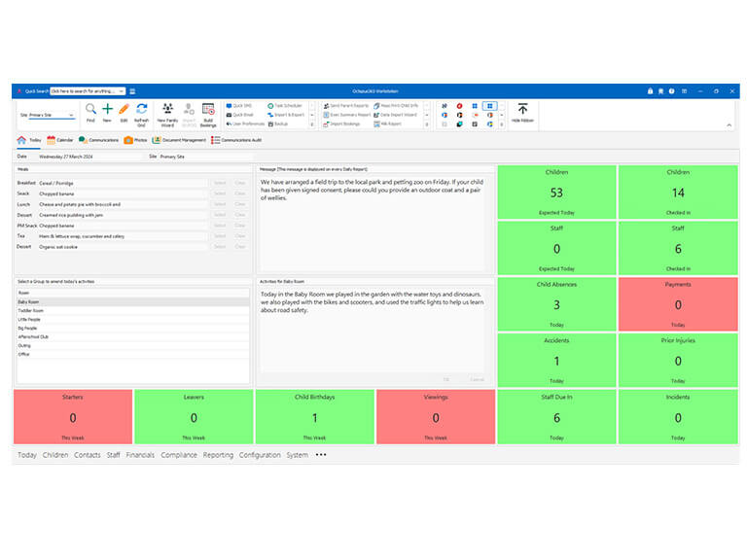Switch to the Calendar tab
The image size is (747, 560).
click(x=60, y=140)
